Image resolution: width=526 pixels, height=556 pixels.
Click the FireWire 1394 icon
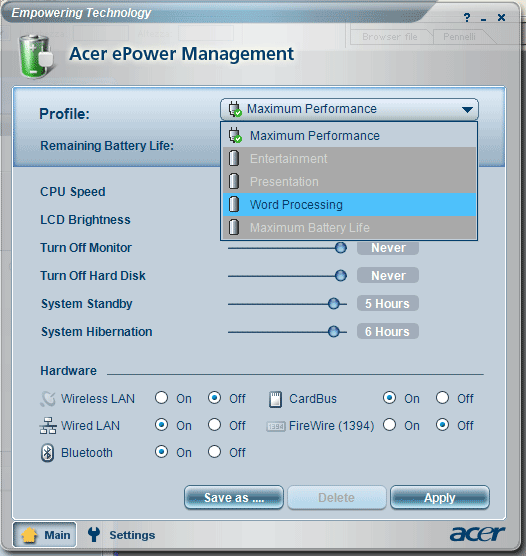(x=276, y=426)
